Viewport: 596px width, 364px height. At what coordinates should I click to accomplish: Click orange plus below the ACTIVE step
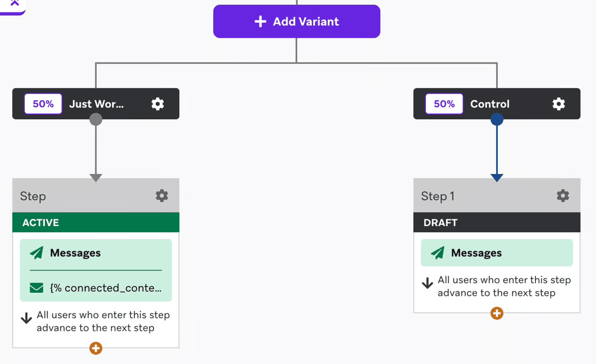pos(96,348)
